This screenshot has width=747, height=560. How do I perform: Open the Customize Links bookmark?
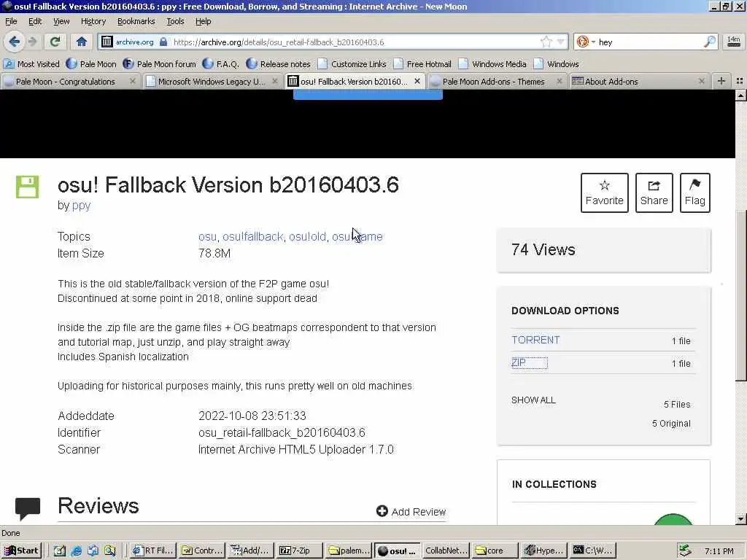point(352,64)
